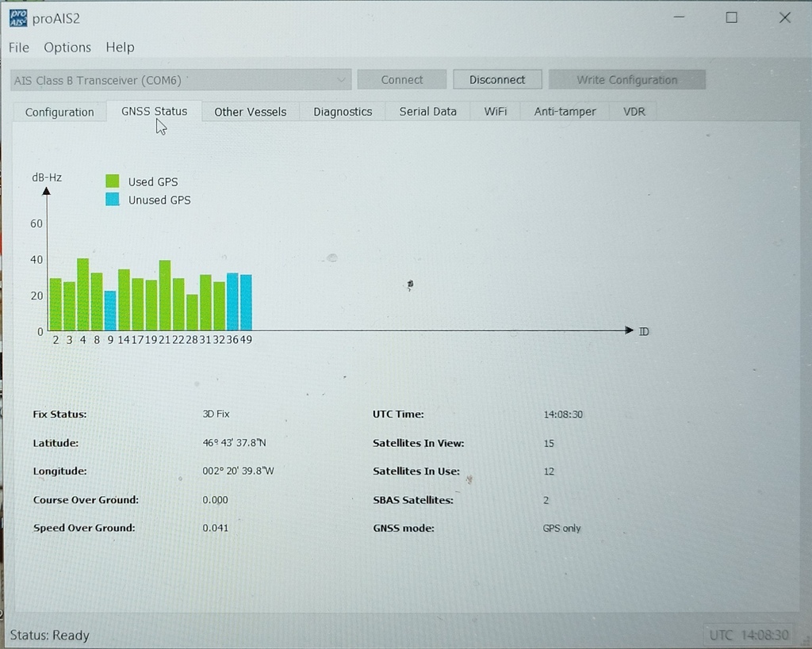Close the proAIS2 window
The height and width of the screenshot is (649, 812).
click(x=784, y=17)
